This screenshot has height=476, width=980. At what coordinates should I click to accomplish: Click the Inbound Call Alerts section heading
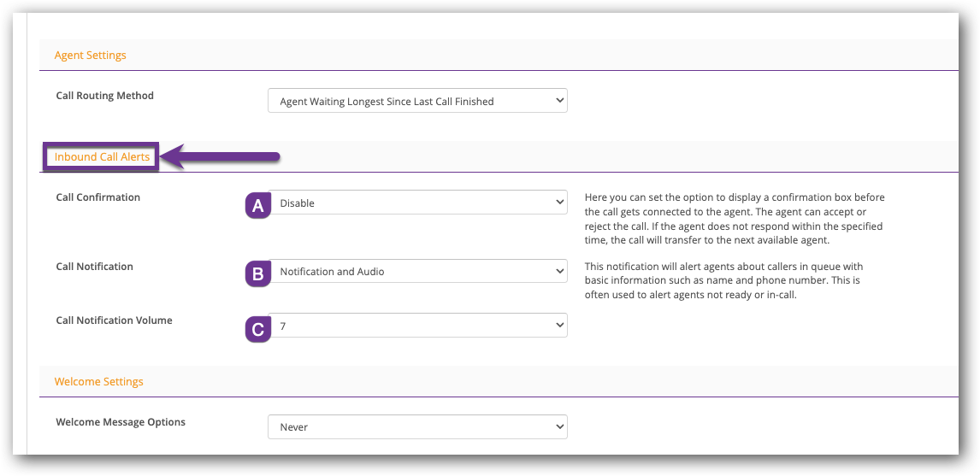(x=102, y=156)
